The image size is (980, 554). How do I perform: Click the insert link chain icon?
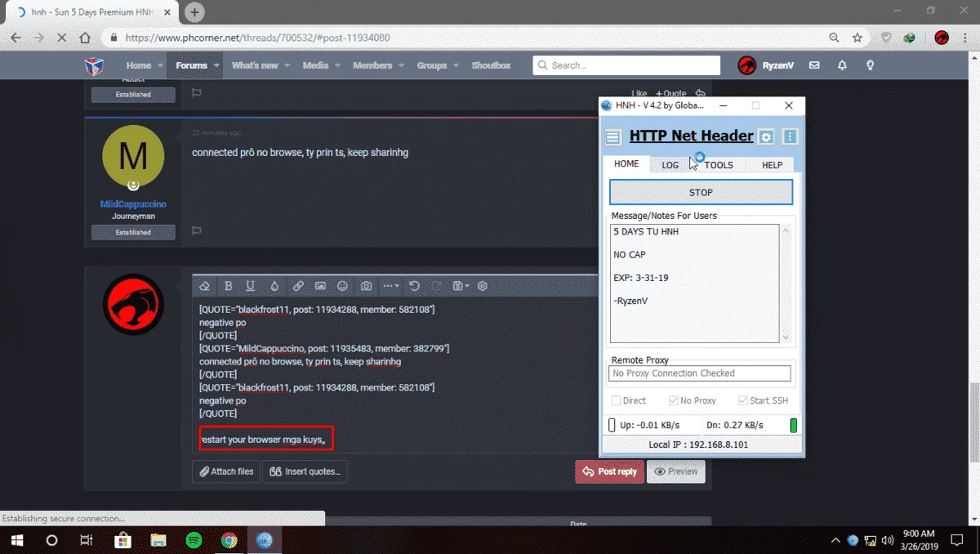click(x=298, y=286)
